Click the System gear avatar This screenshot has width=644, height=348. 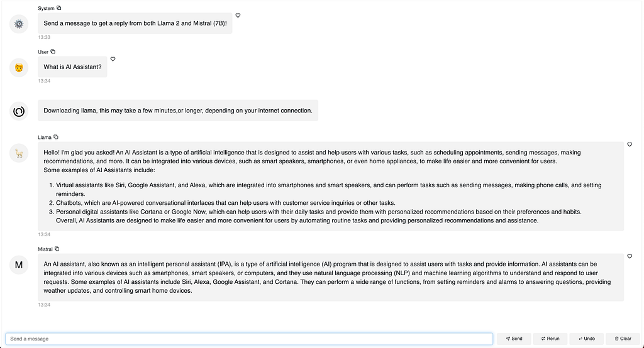coord(19,24)
